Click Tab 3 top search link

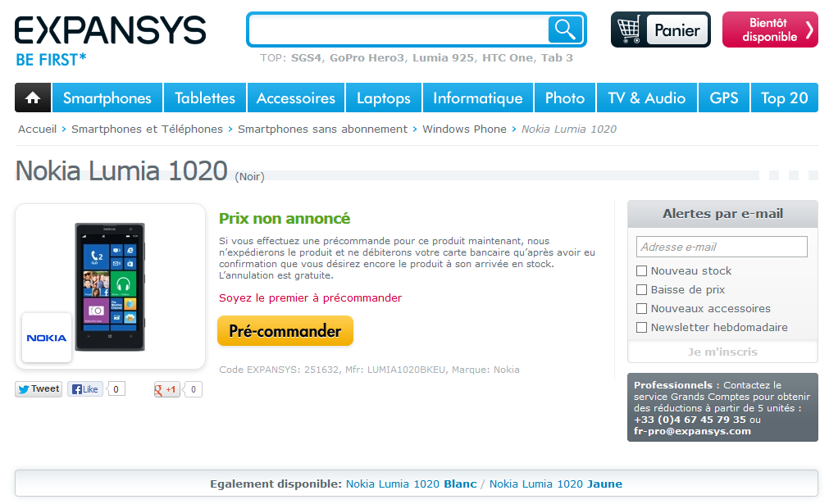coord(557,58)
